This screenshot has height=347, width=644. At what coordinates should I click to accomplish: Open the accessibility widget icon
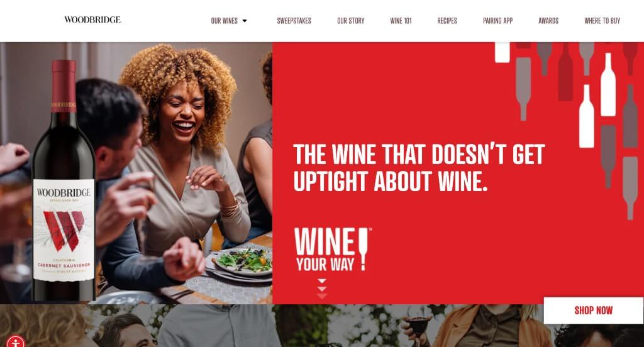click(16, 342)
